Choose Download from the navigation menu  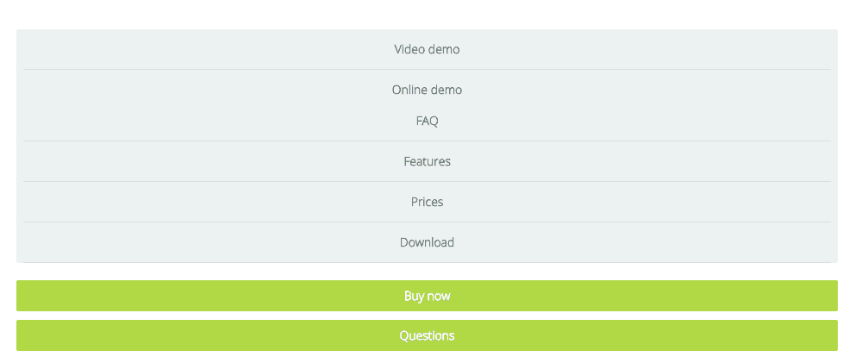pyautogui.click(x=427, y=241)
